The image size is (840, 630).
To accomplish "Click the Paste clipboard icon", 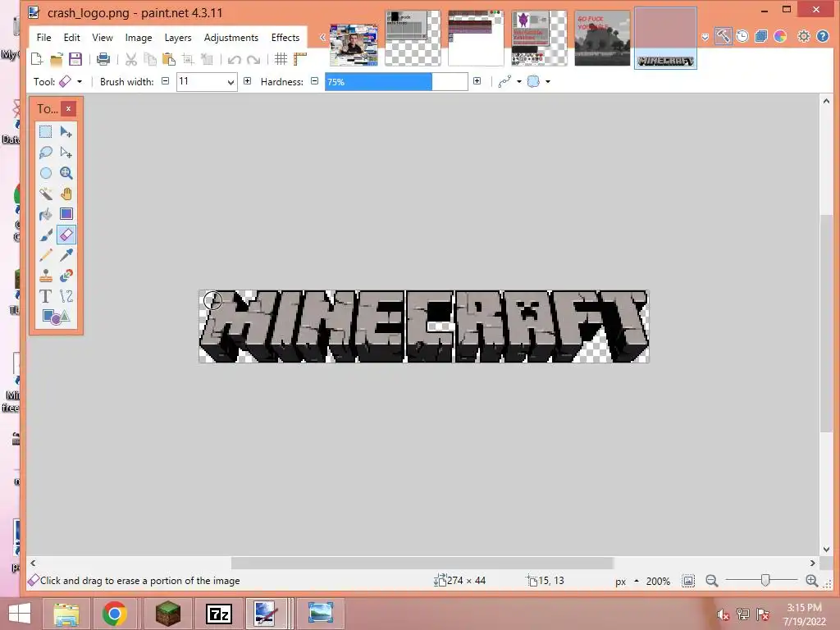I will pos(169,59).
